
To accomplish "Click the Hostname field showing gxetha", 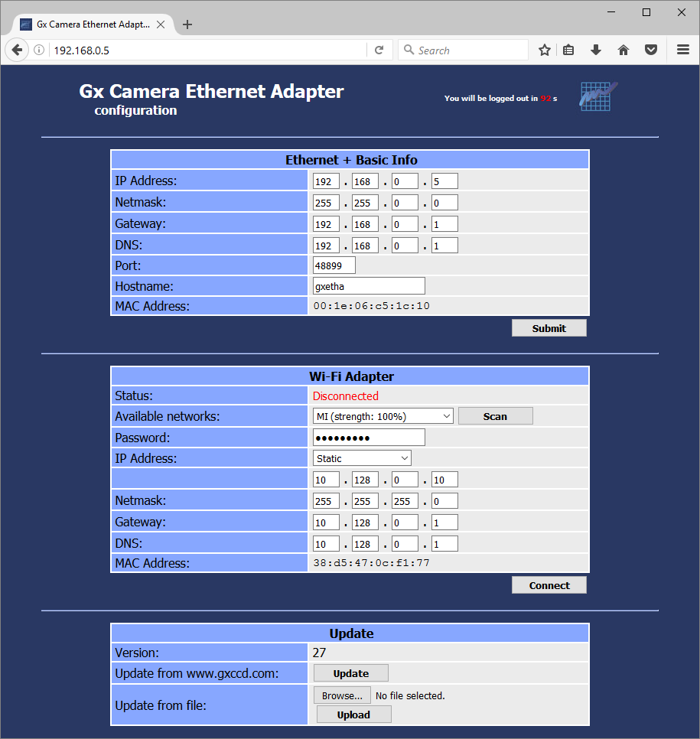I will (x=369, y=286).
